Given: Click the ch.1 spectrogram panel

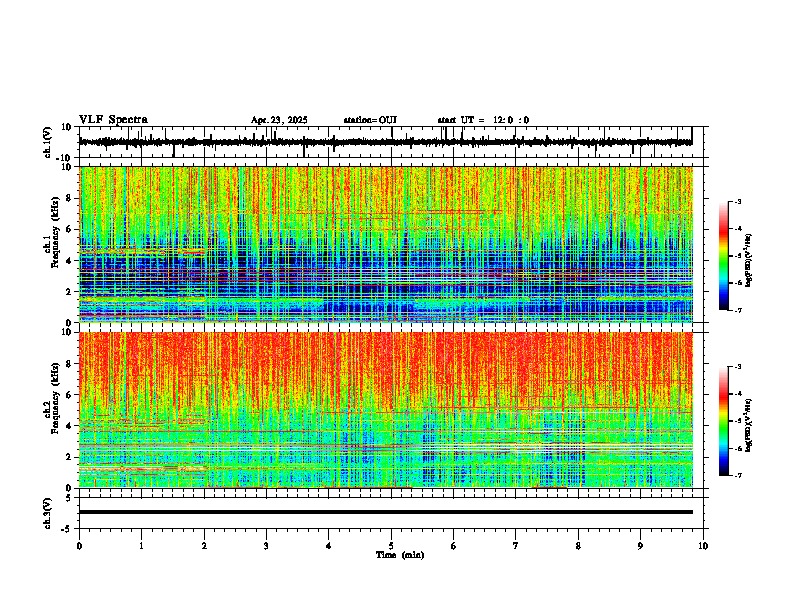Looking at the screenshot, I should pos(385,244).
